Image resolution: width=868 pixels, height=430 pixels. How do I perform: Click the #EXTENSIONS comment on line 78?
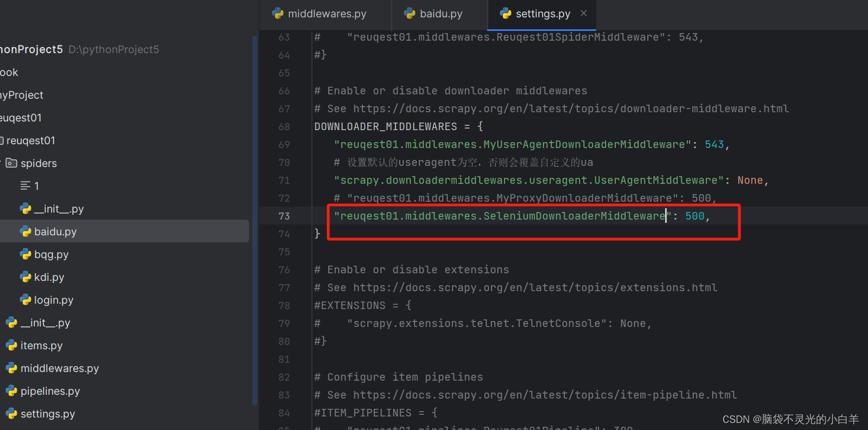click(x=363, y=305)
